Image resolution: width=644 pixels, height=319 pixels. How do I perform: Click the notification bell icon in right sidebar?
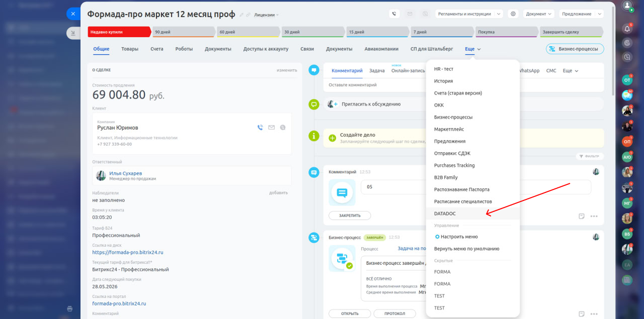point(627,29)
